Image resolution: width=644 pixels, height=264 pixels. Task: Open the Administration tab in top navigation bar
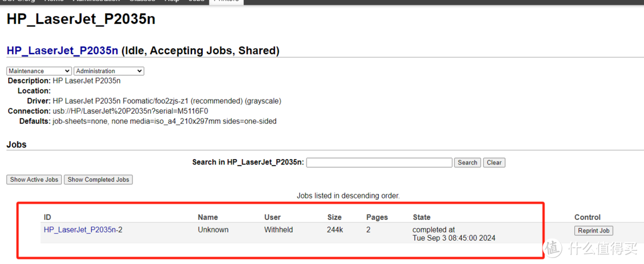point(96,1)
